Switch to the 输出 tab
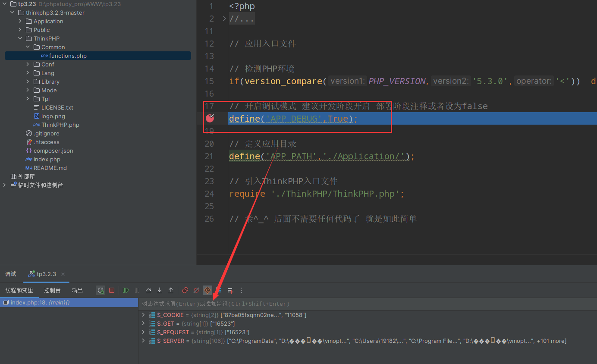The height and width of the screenshot is (364, 597). [x=77, y=290]
